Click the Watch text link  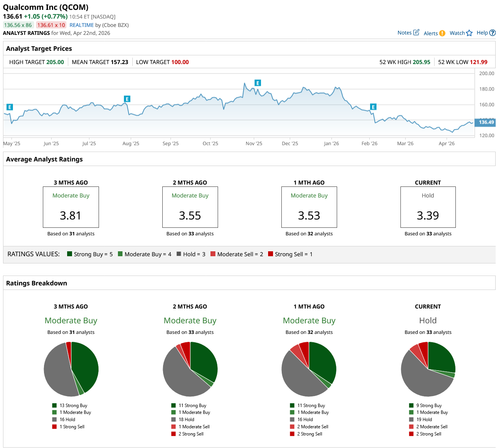457,33
